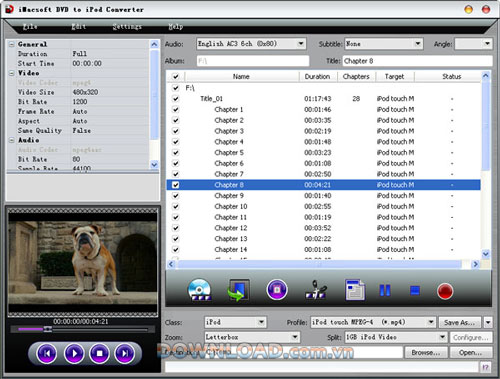This screenshot has height=379, width=500.
Task: Skip to previous in preview player
Action: pos(47,353)
